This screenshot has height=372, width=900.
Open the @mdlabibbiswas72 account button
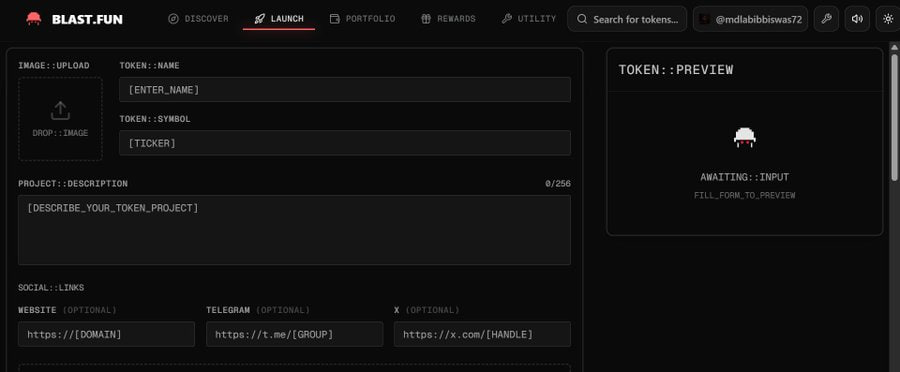(x=750, y=19)
